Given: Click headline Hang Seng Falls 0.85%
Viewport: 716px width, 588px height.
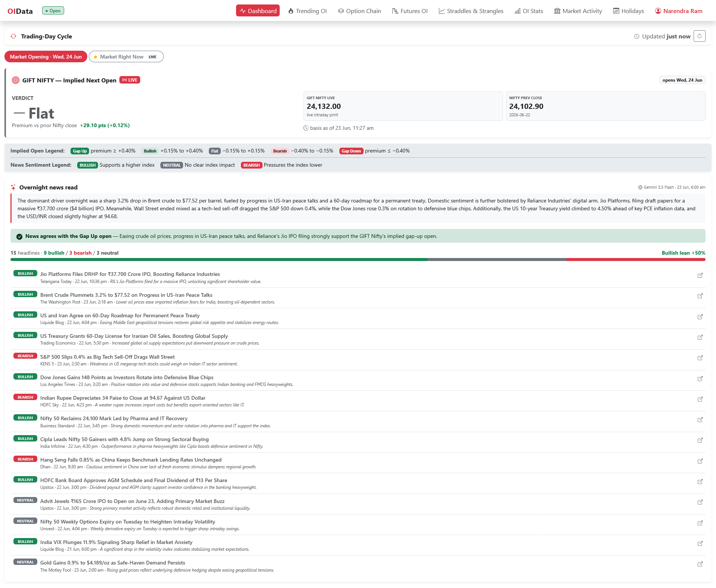Looking at the screenshot, I should click(x=131, y=460).
